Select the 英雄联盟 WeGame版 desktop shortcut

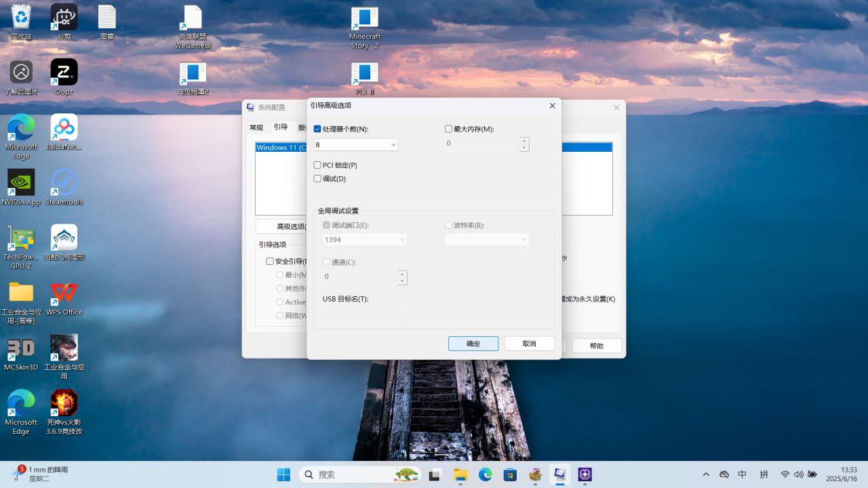click(x=193, y=27)
